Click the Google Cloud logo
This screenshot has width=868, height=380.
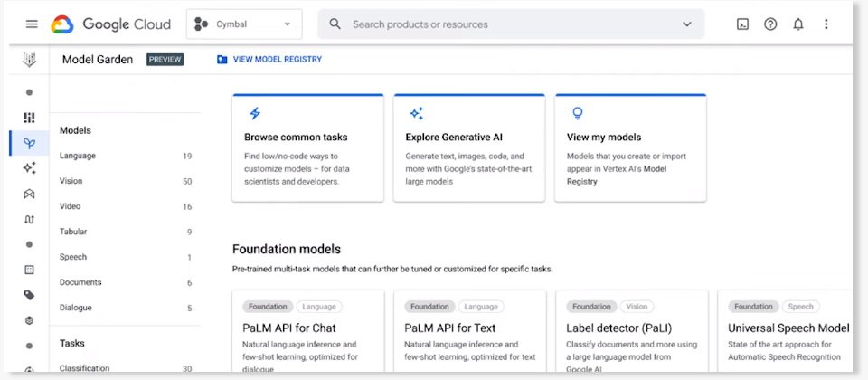110,24
